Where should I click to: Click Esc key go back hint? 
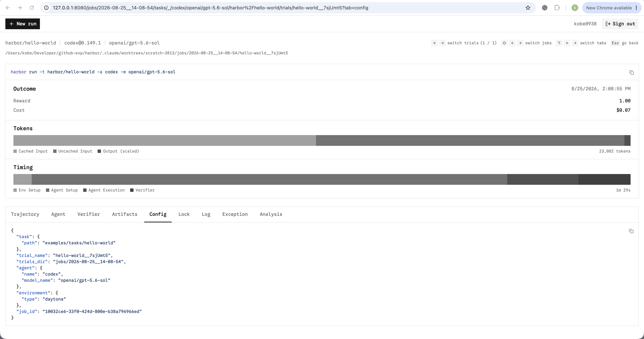click(x=615, y=43)
